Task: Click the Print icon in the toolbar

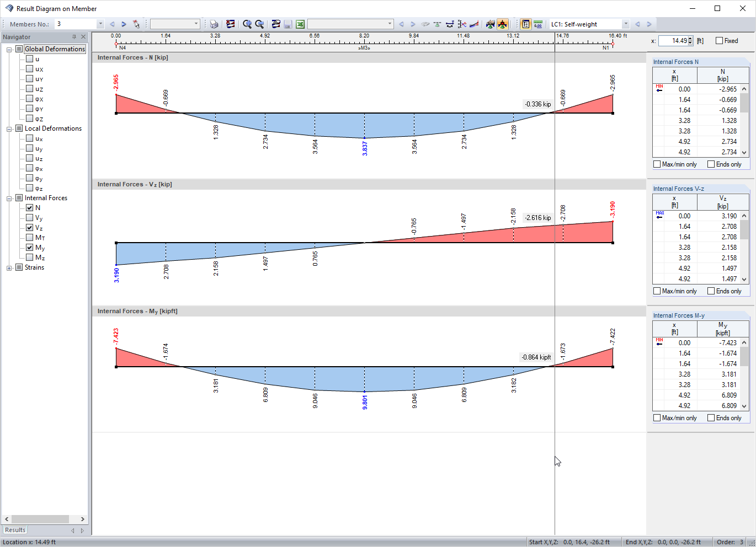Action: click(x=214, y=24)
